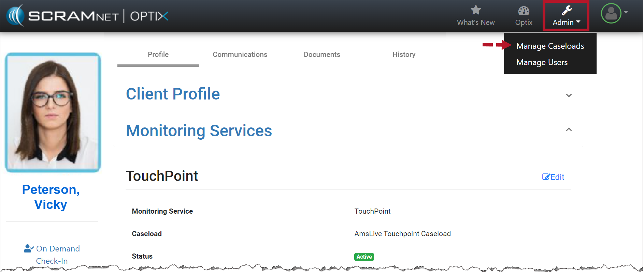This screenshot has height=276, width=644.
Task: Click the client photo thumbnail
Action: coord(53,112)
